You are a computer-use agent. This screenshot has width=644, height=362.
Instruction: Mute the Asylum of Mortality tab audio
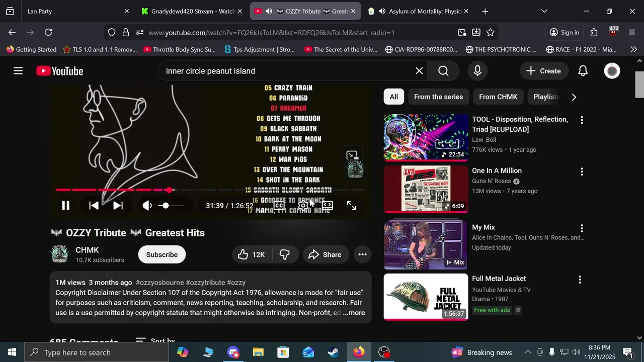pyautogui.click(x=382, y=11)
